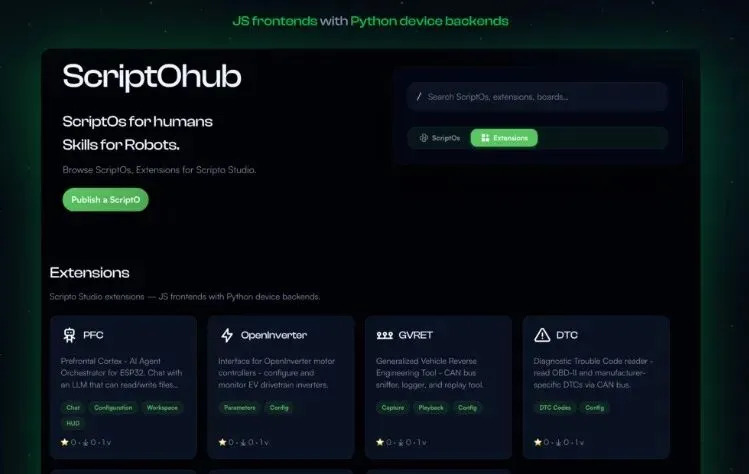Open the OpenInverter extension title
This screenshot has height=474, width=749.
(274, 335)
